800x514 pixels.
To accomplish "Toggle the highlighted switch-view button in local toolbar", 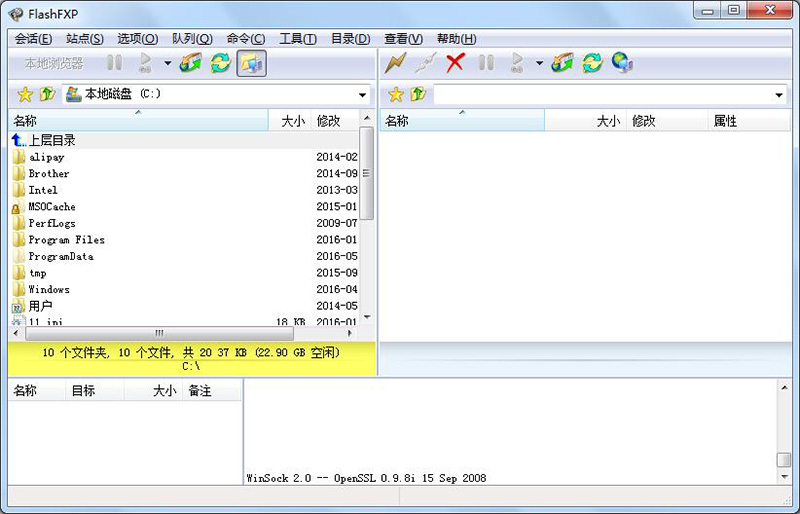I will (250, 63).
